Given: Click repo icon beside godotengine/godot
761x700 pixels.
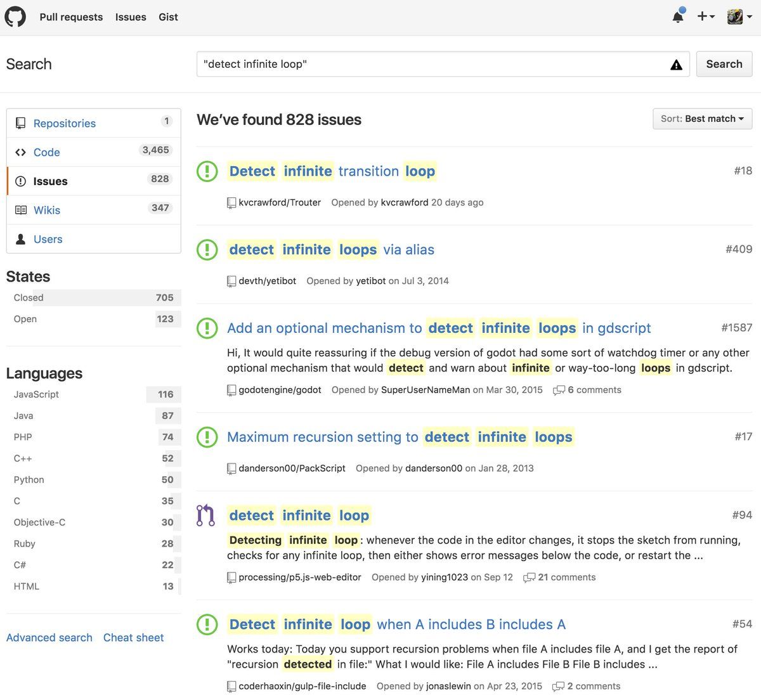Looking at the screenshot, I should tap(231, 391).
